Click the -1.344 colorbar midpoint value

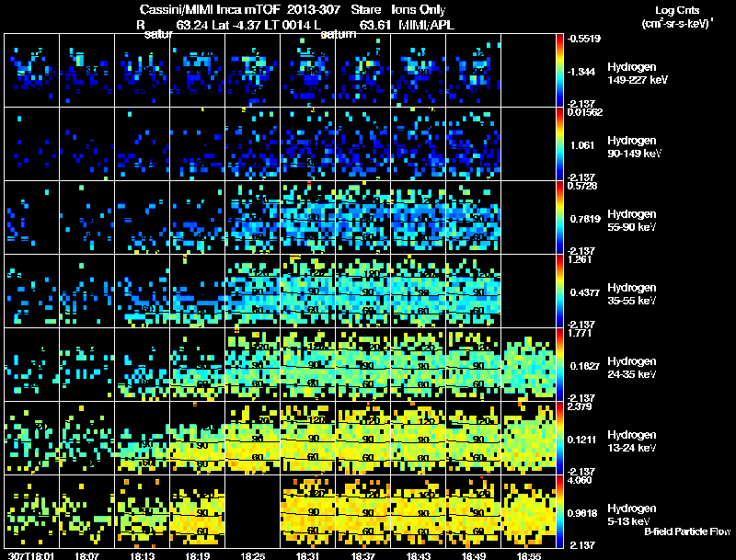click(581, 72)
